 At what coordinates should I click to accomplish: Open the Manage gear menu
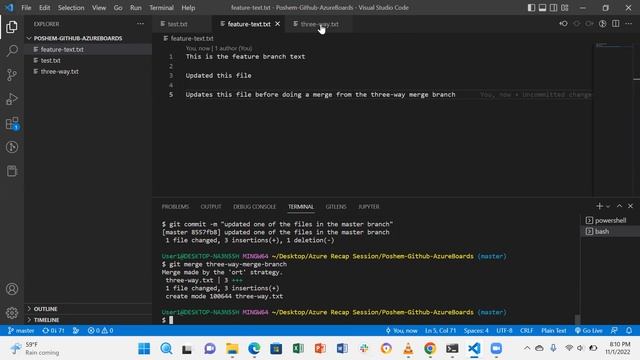(12, 313)
